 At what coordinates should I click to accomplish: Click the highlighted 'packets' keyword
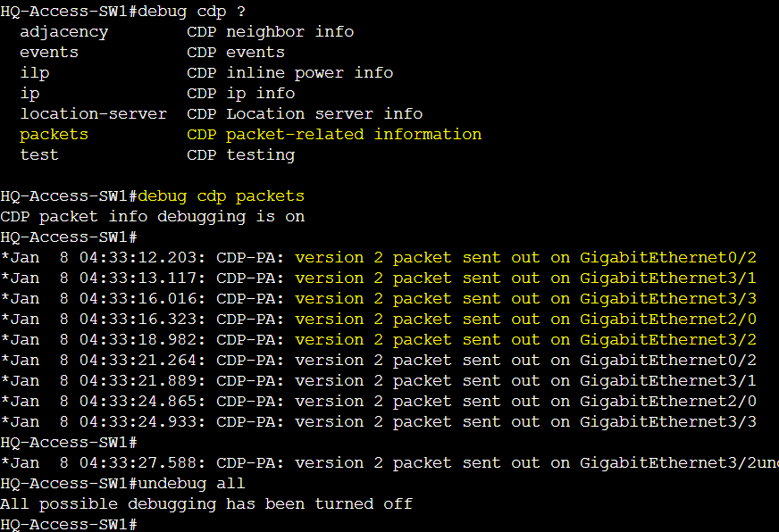[x=54, y=135]
